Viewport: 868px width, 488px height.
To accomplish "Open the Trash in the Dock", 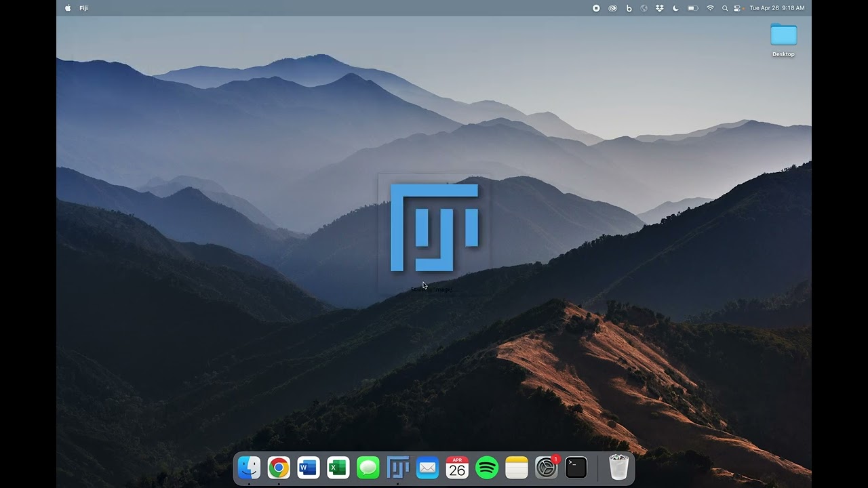I will [618, 467].
